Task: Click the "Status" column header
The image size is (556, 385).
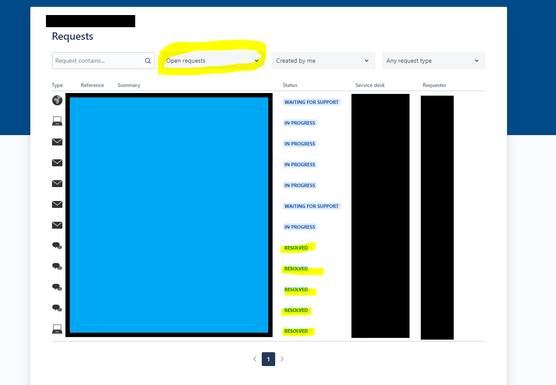Action: (290, 85)
